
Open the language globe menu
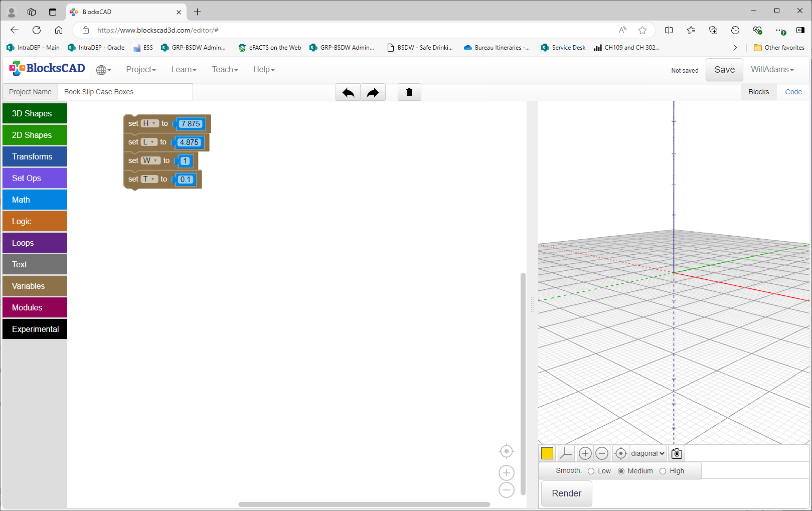click(103, 70)
